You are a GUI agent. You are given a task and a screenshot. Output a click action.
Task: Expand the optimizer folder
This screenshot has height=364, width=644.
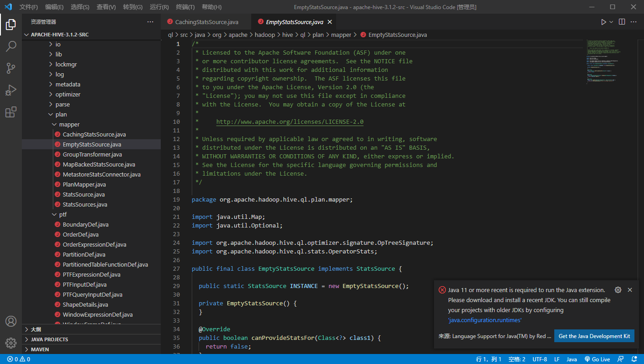pyautogui.click(x=91, y=94)
